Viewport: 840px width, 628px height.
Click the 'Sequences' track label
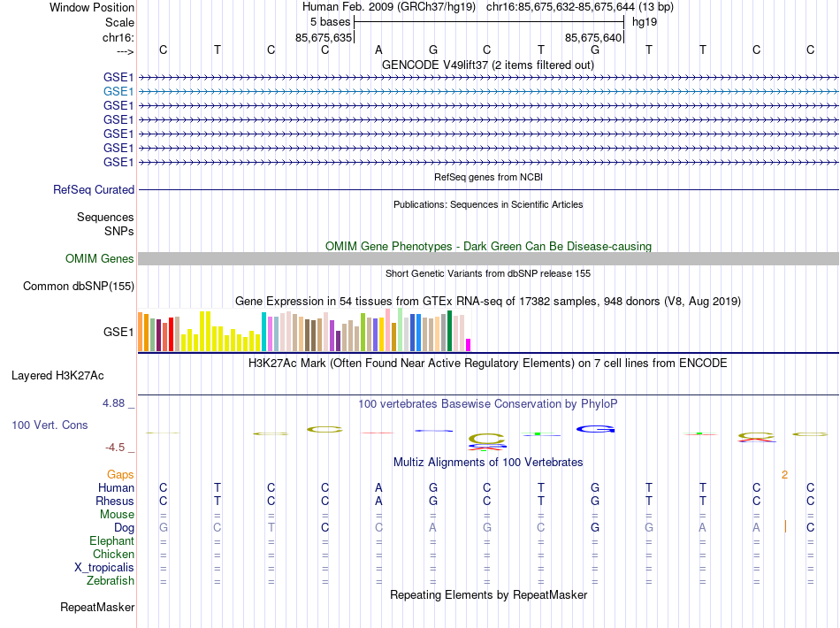pyautogui.click(x=105, y=217)
